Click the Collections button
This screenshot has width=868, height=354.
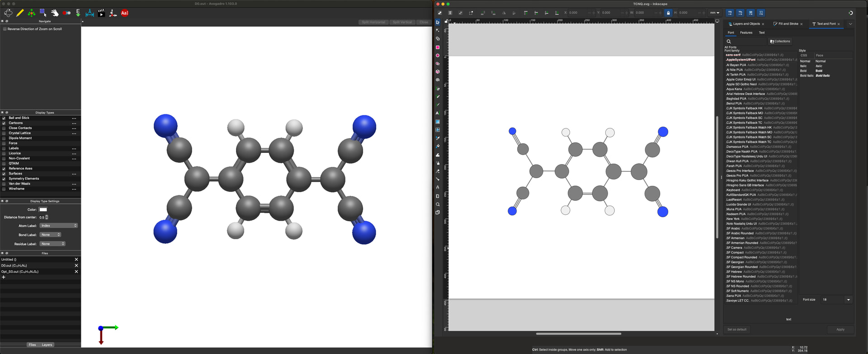(780, 42)
